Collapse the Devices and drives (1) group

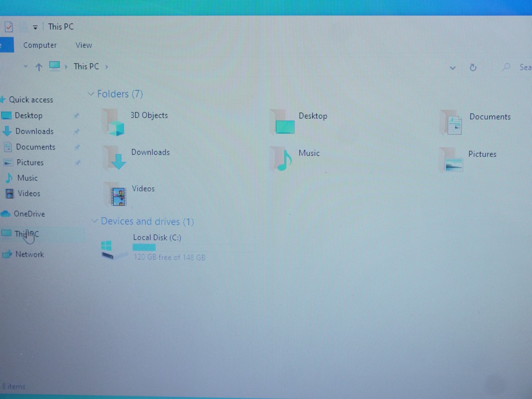point(95,221)
